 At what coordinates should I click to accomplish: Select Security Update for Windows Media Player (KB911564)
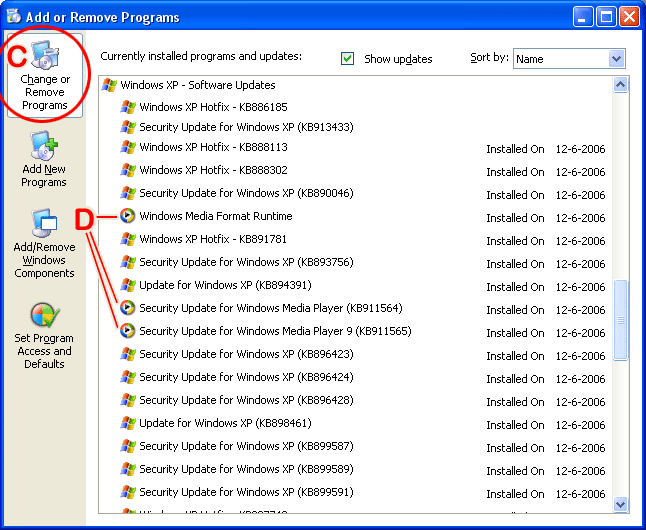point(271,308)
